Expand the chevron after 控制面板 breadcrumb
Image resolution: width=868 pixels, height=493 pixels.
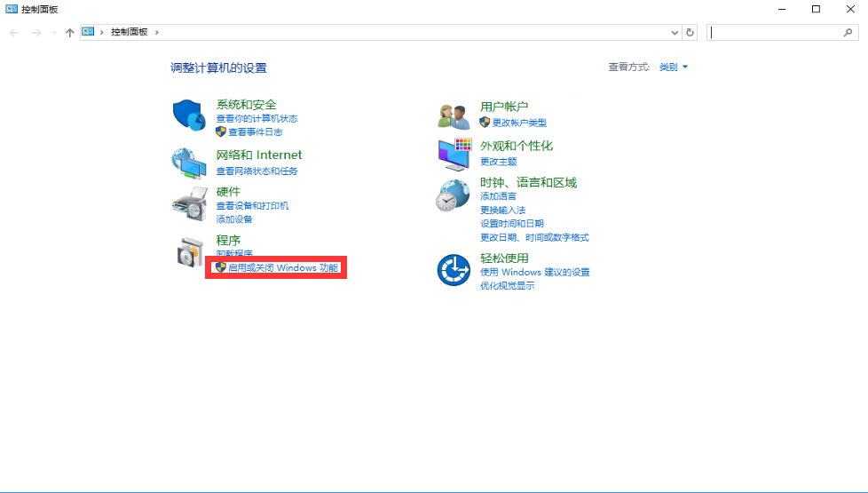point(157,32)
